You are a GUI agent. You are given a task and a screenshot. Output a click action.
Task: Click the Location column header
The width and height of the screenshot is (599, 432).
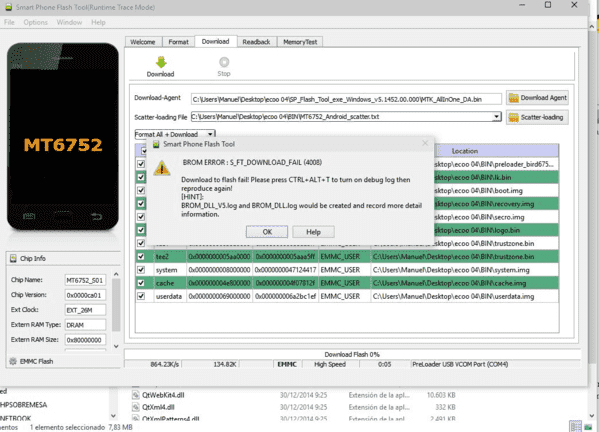(x=465, y=151)
